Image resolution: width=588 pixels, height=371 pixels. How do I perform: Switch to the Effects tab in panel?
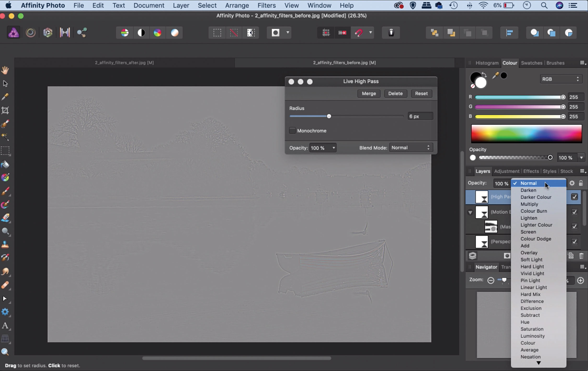tap(531, 171)
